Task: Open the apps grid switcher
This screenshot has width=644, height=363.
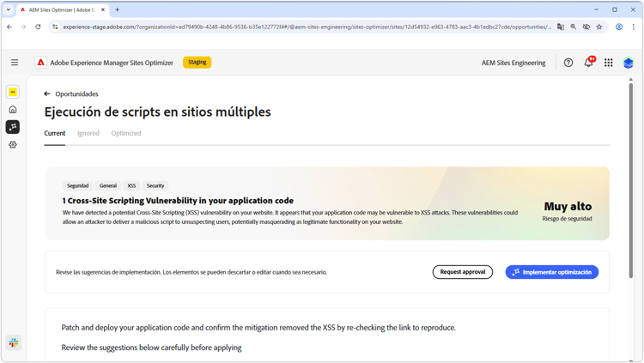Action: (x=608, y=63)
